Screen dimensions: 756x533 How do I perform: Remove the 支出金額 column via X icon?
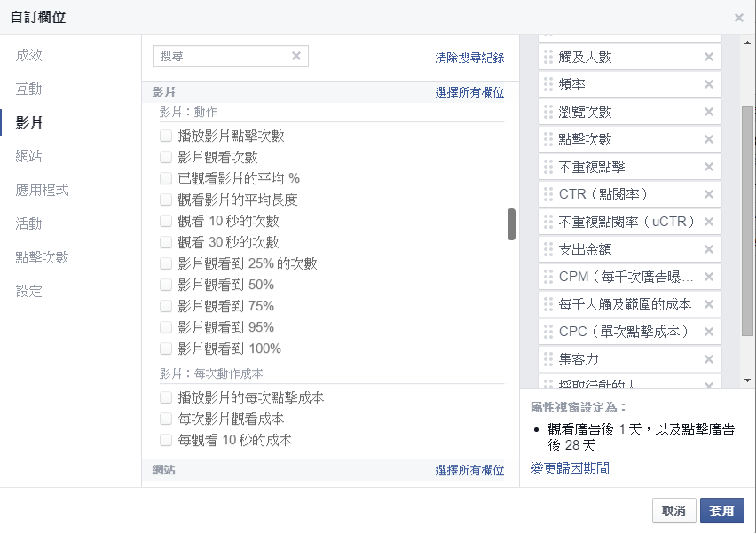click(x=708, y=249)
